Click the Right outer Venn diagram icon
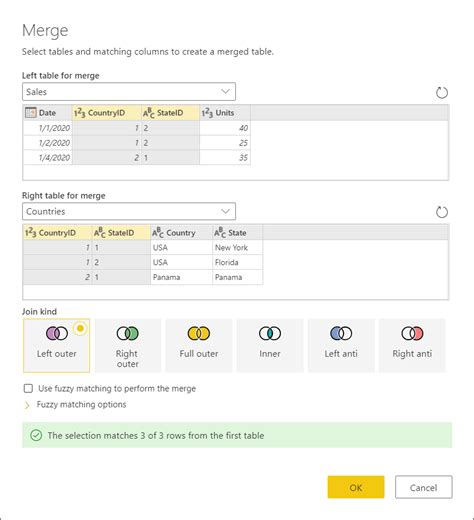This screenshot has width=474, height=520. pos(127,333)
